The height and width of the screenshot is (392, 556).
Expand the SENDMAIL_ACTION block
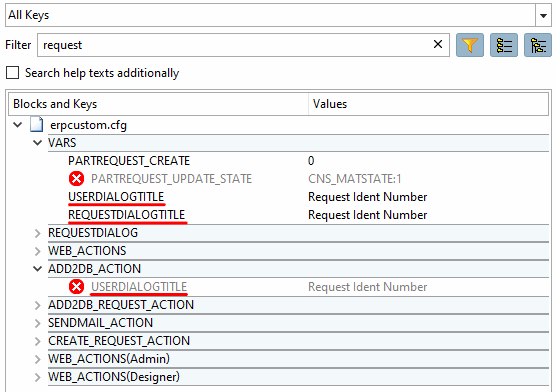click(38, 323)
